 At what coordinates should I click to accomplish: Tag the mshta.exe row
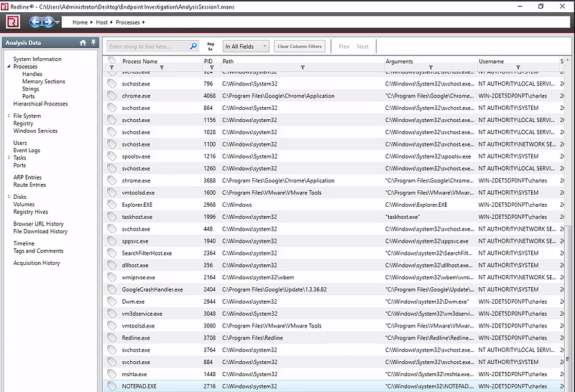(x=112, y=373)
